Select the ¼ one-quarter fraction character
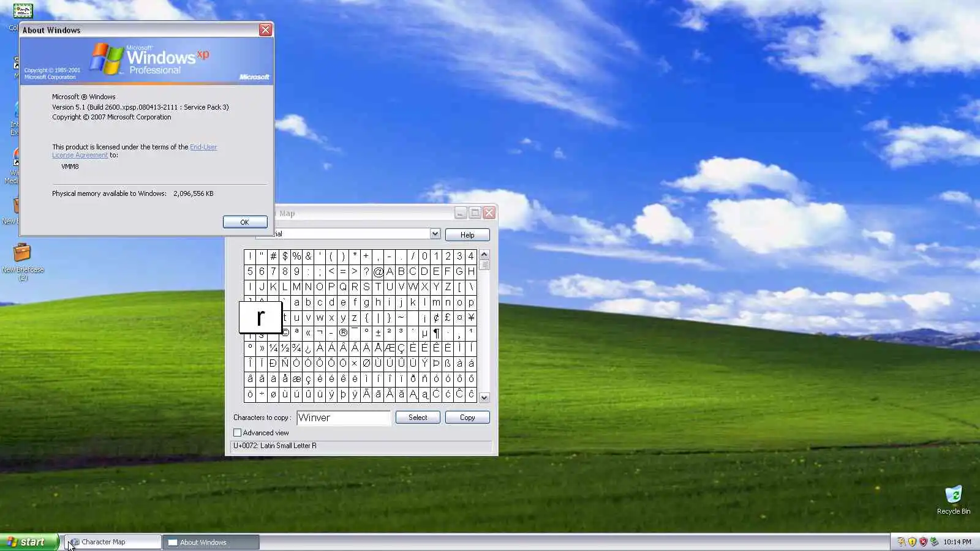 [273, 348]
